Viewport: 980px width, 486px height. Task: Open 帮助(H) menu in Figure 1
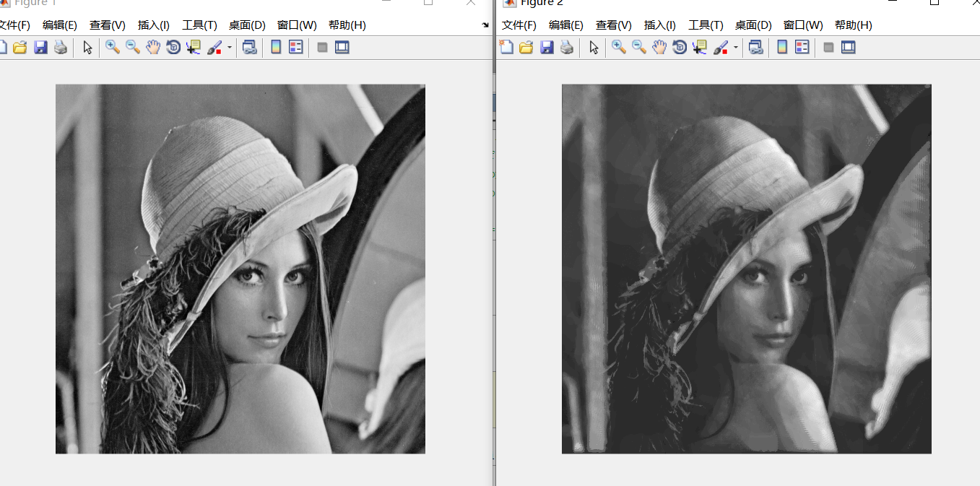[347, 25]
